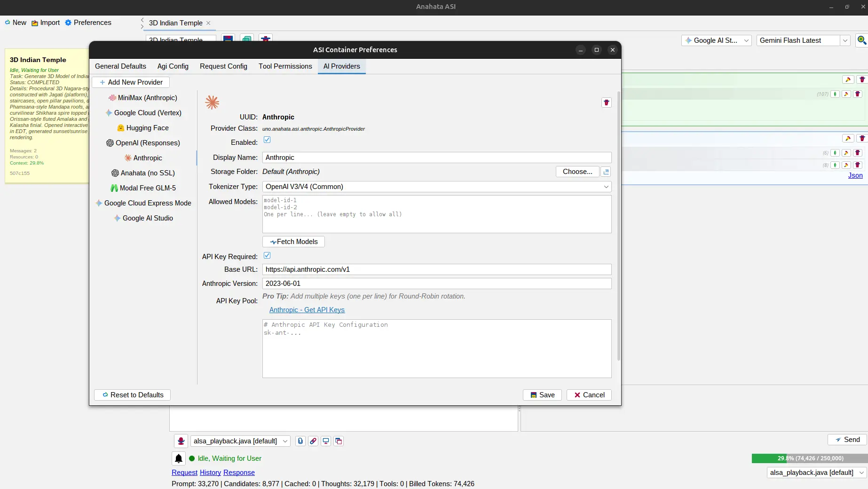
Task: Toggle the Enabled checkbox for Anthropic
Action: click(267, 140)
